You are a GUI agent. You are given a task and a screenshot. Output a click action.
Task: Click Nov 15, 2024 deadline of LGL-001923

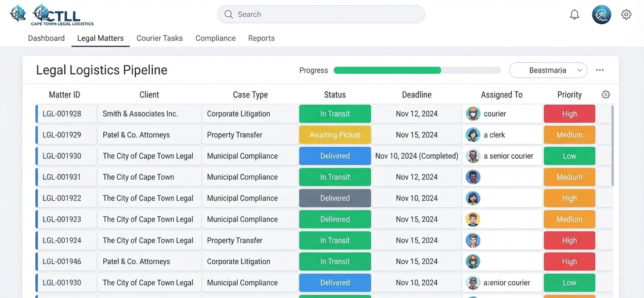(x=417, y=219)
